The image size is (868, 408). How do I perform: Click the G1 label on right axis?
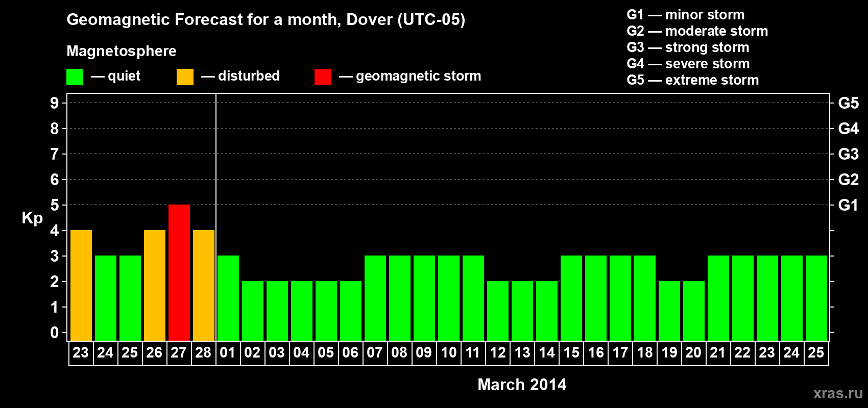tap(848, 205)
